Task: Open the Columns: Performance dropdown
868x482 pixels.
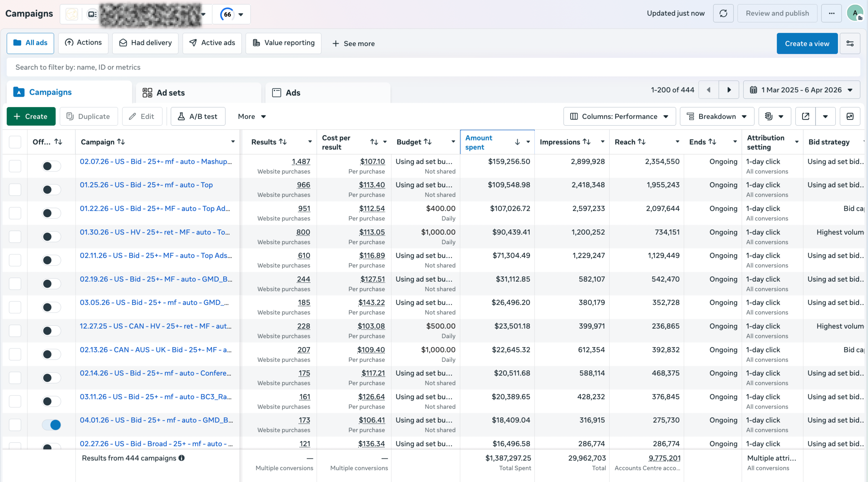Action: [619, 116]
